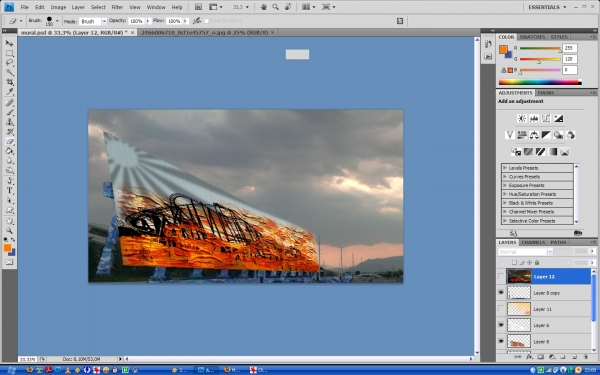This screenshot has height=375, width=600.
Task: Select the Clone Stamp tool
Action: coord(9,122)
